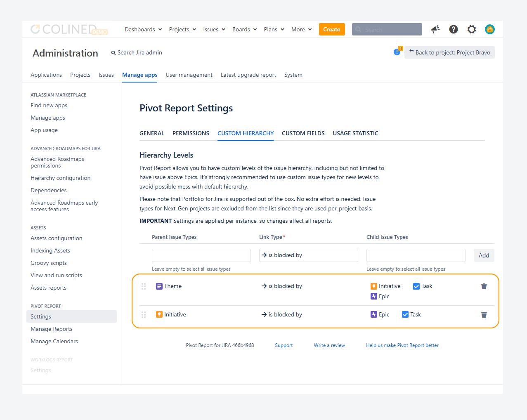Open the Write a review link
The height and width of the screenshot is (420, 527).
pyautogui.click(x=329, y=345)
